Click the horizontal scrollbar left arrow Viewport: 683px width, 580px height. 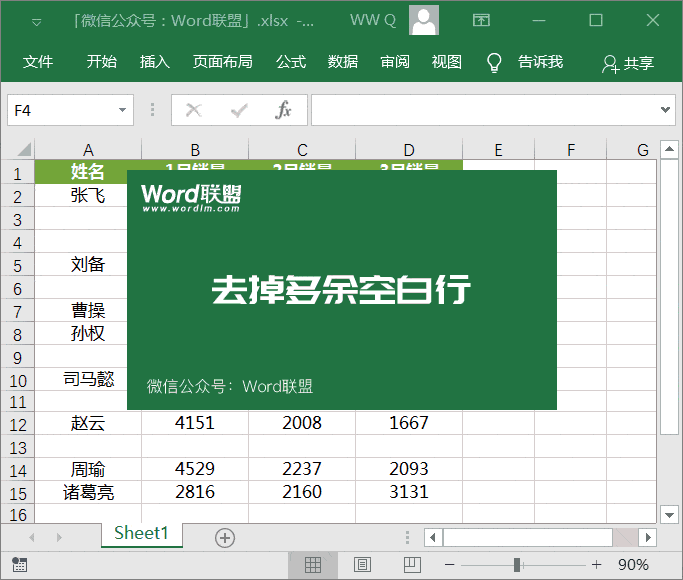[433, 537]
